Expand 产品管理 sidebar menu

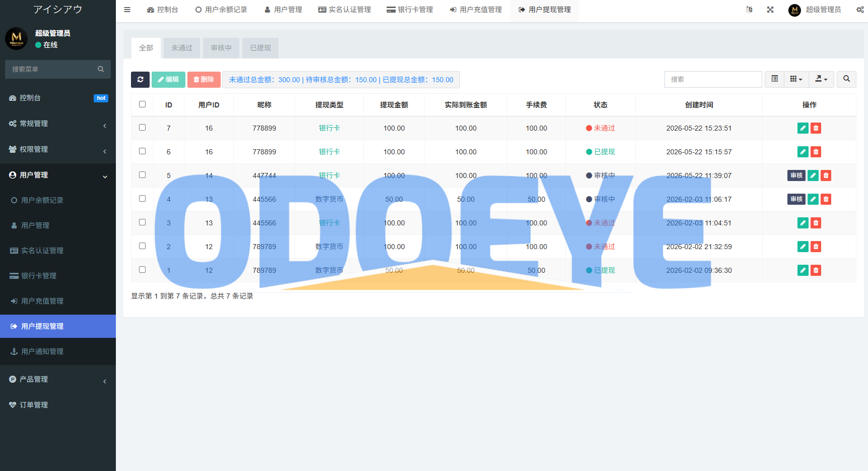pos(58,379)
